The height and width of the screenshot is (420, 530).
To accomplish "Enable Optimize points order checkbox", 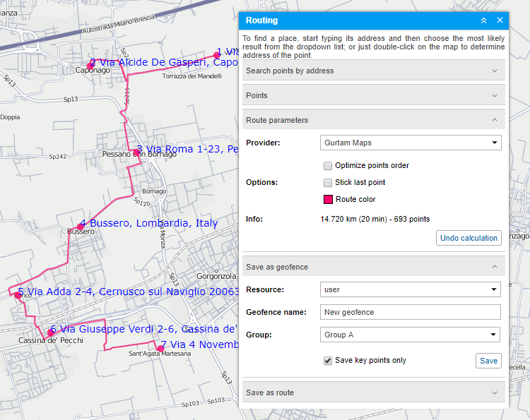I will pos(328,166).
